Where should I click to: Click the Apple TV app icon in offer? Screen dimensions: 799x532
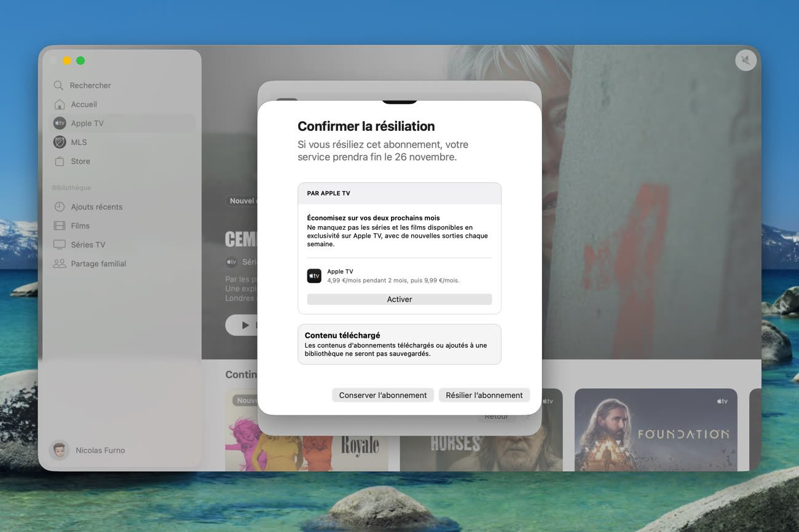point(314,276)
